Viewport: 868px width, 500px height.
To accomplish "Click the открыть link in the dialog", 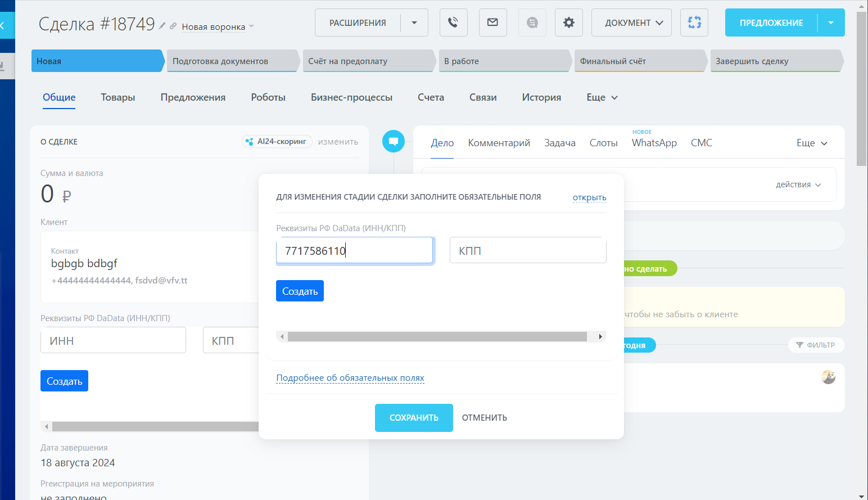I will pos(589,197).
